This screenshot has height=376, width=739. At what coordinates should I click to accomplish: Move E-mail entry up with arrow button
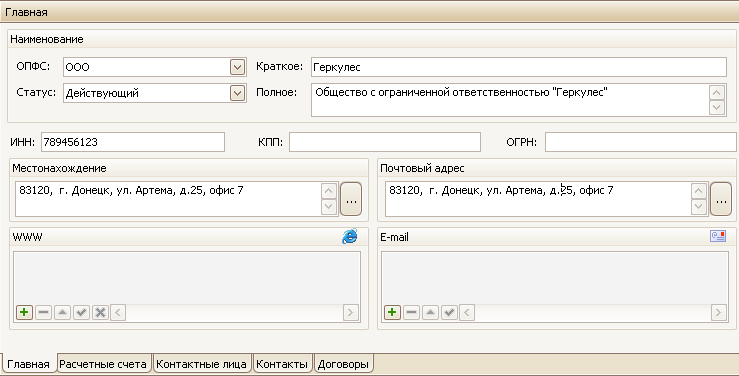tap(430, 312)
